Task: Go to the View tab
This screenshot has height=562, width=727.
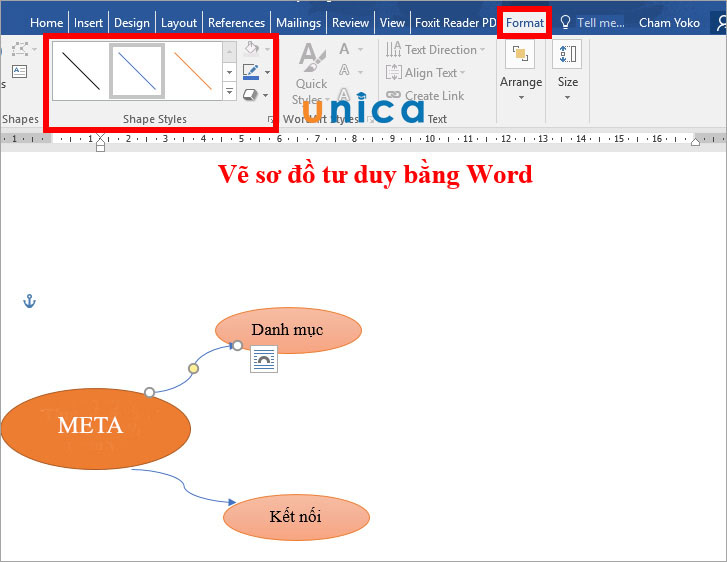Action: pos(392,23)
